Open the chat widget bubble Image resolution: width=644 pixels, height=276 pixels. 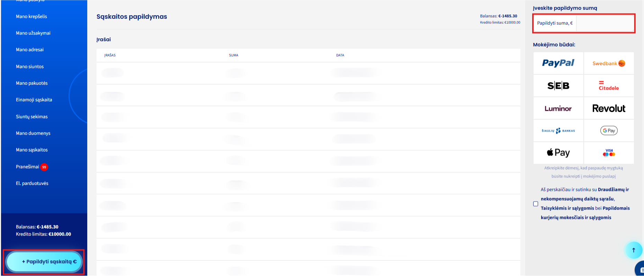(x=640, y=269)
